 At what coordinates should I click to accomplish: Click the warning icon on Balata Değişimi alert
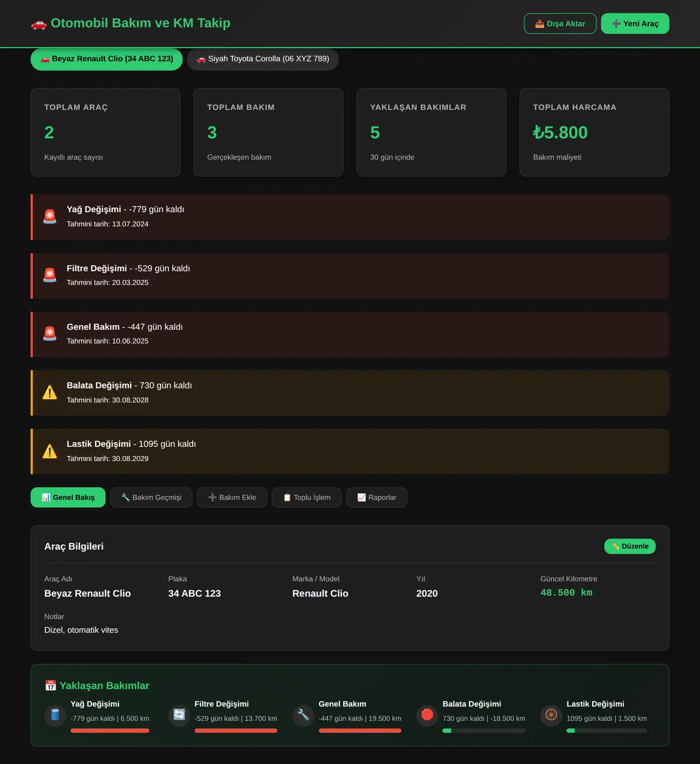pos(50,392)
